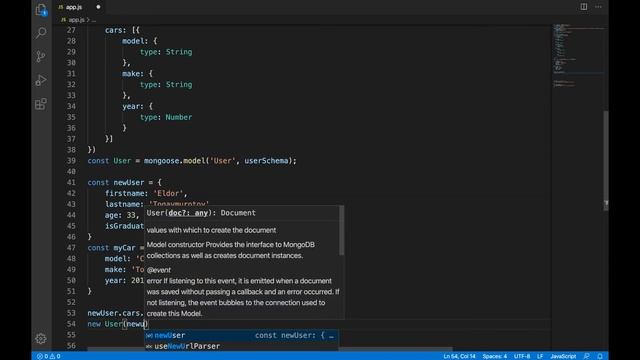Click the parameter hint popup scrollbar
The image size is (640, 360).
(x=342, y=231)
